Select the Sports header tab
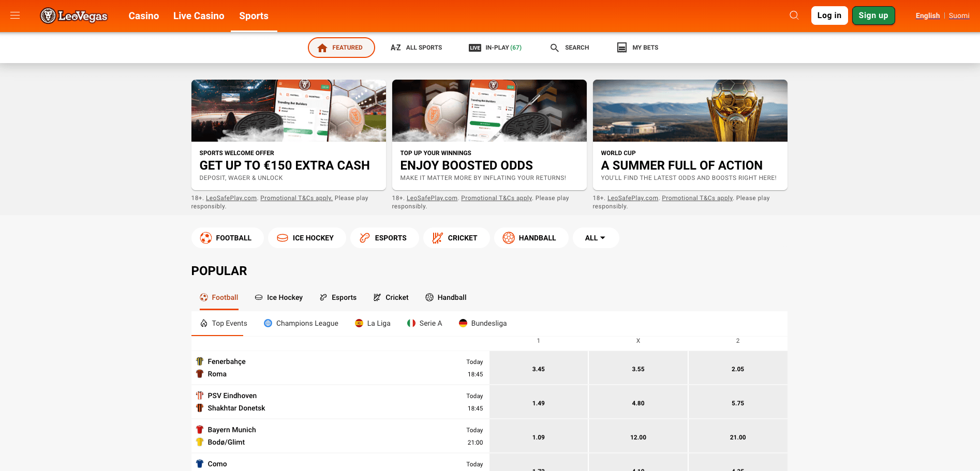The image size is (980, 471). 254,16
